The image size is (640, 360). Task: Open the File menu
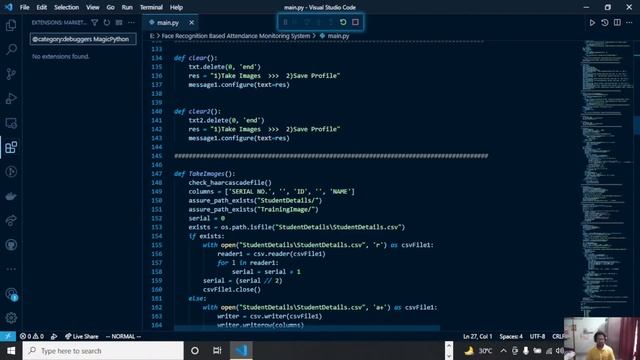tap(24, 7)
